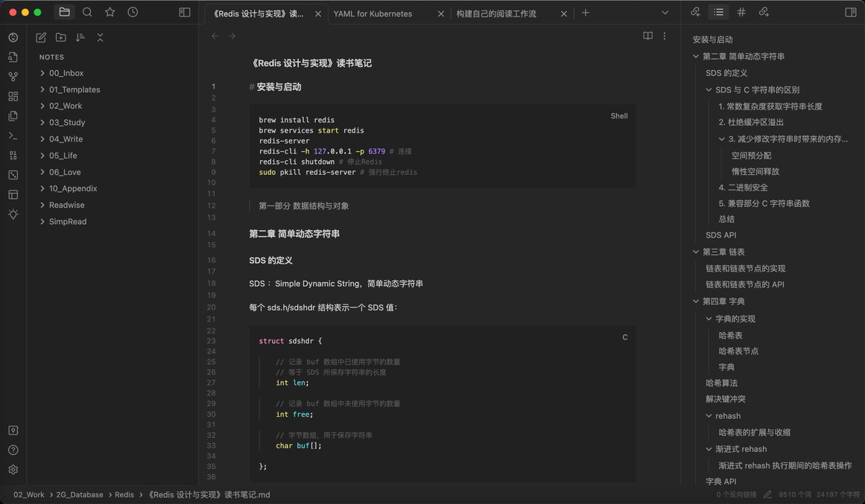Show outgoing links panel icon
This screenshot has height=504, width=865.
point(764,12)
